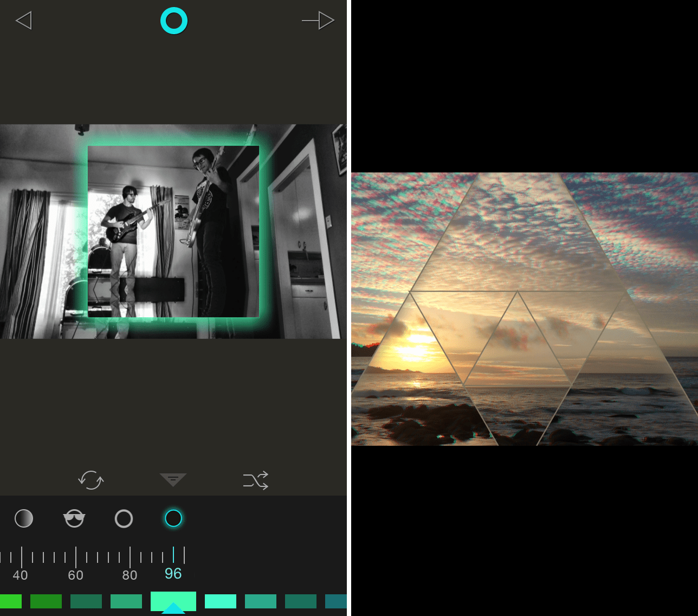
Task: Click the highlighted 96 slider value
Action: (173, 574)
